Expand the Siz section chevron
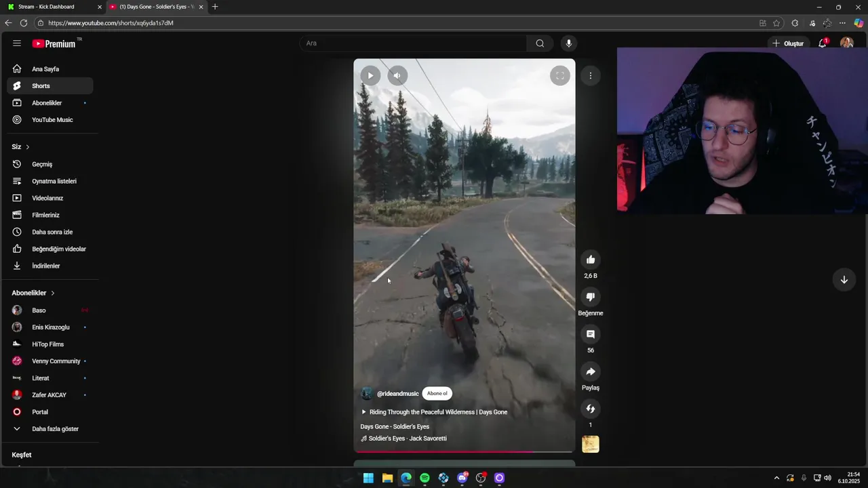 27,147
